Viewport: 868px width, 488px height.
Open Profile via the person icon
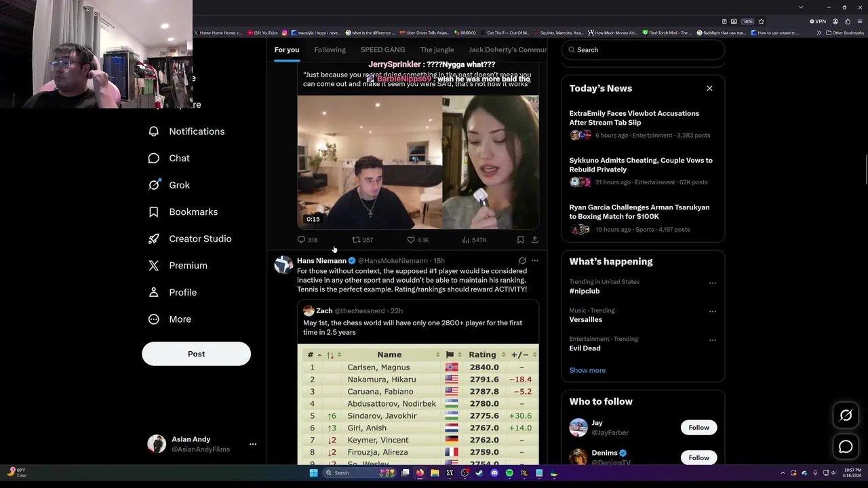(154, 292)
